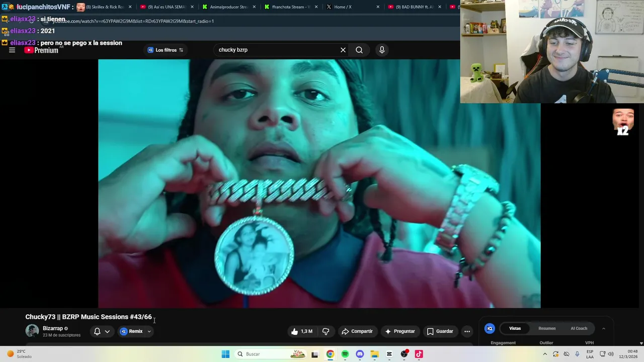Image resolution: width=644 pixels, height=362 pixels.
Task: Click the video player to pause
Action: [319, 184]
